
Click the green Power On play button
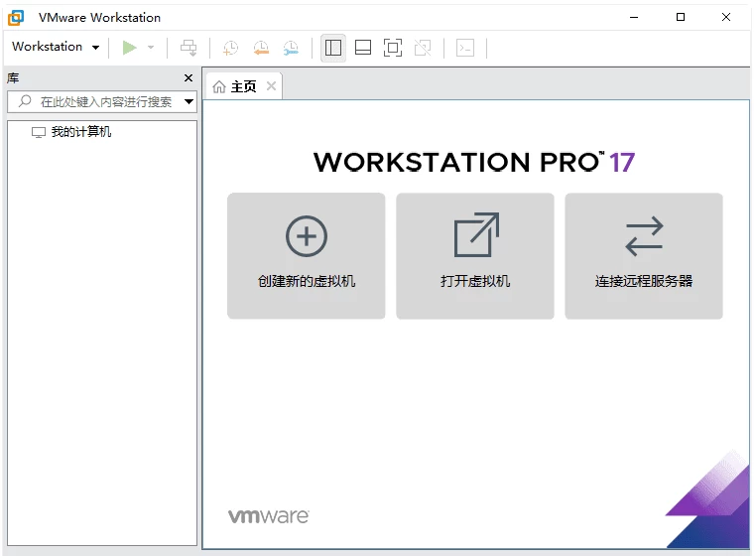click(129, 47)
